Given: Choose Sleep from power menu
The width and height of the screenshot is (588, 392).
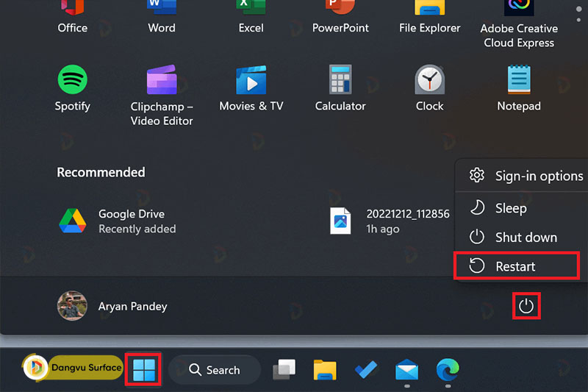Looking at the screenshot, I should pyautogui.click(x=522, y=208).
